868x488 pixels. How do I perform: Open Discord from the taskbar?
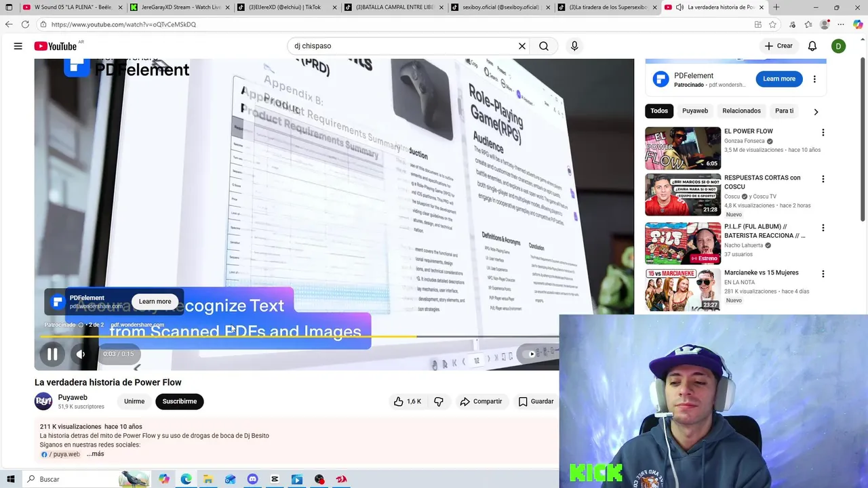(253, 479)
